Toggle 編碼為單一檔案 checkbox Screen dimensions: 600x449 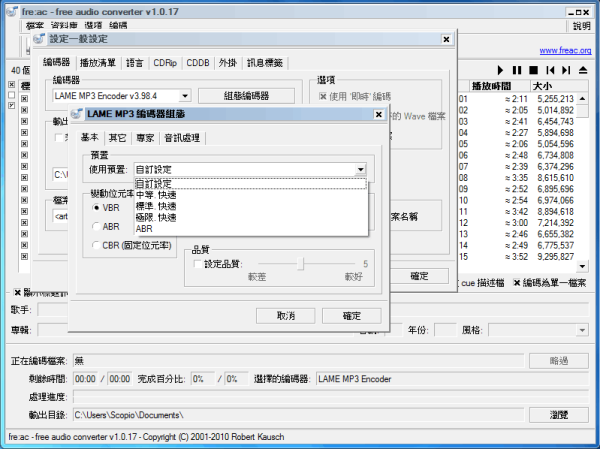click(x=517, y=283)
